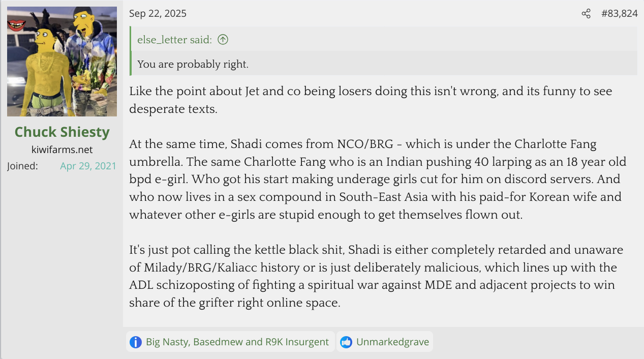
Task: Click the blue Informative reaction icon
Action: (x=136, y=342)
